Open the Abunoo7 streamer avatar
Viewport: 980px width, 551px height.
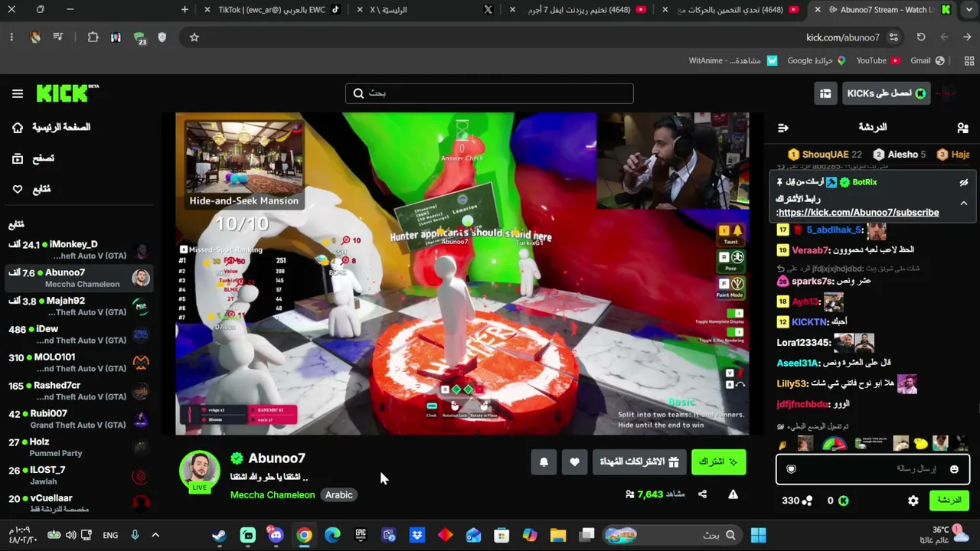pyautogui.click(x=200, y=469)
